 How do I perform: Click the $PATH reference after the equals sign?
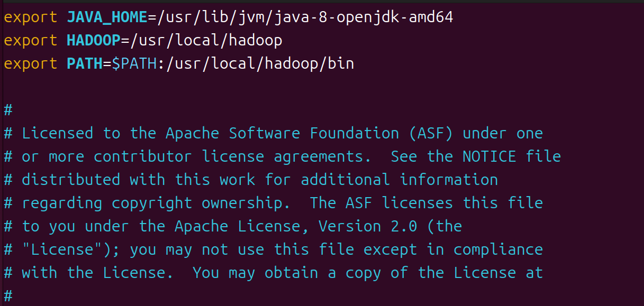coord(134,64)
